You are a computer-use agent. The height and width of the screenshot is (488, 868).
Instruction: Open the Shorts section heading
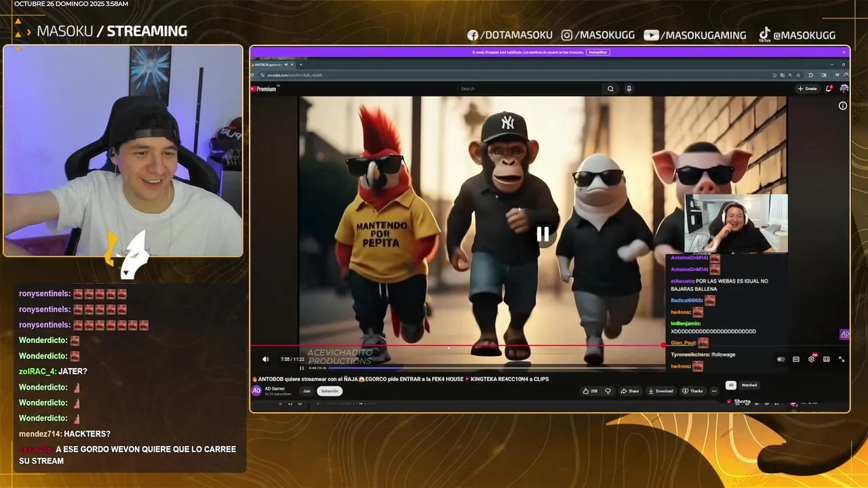743,402
